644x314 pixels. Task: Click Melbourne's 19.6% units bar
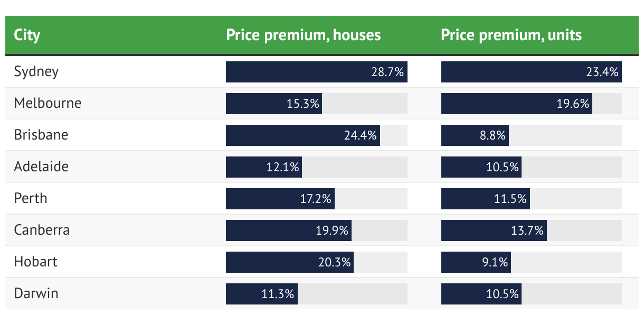click(x=517, y=104)
